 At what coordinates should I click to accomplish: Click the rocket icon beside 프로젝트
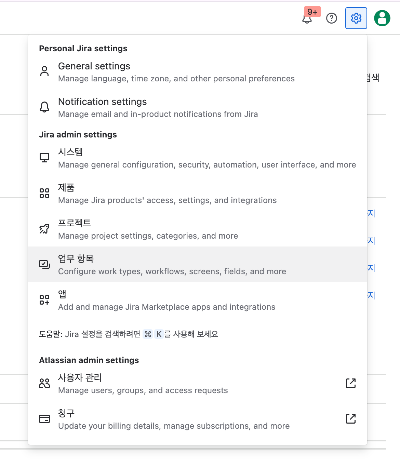[44, 229]
